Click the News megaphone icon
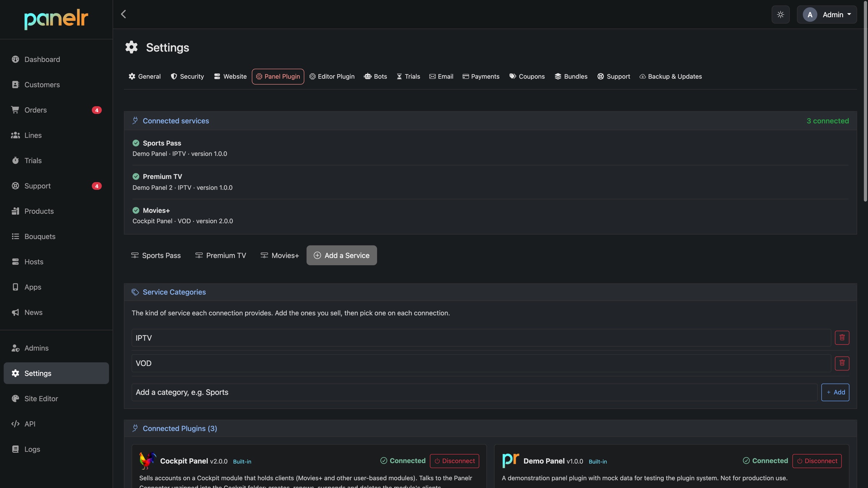Image resolution: width=868 pixels, height=488 pixels. (x=15, y=312)
